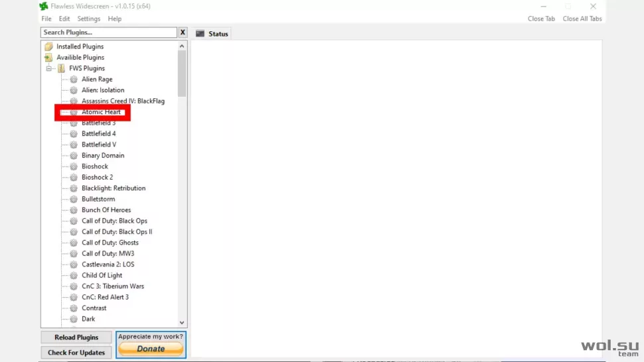Open the Availible Plugins node
This screenshot has height=362, width=644.
(80, 58)
